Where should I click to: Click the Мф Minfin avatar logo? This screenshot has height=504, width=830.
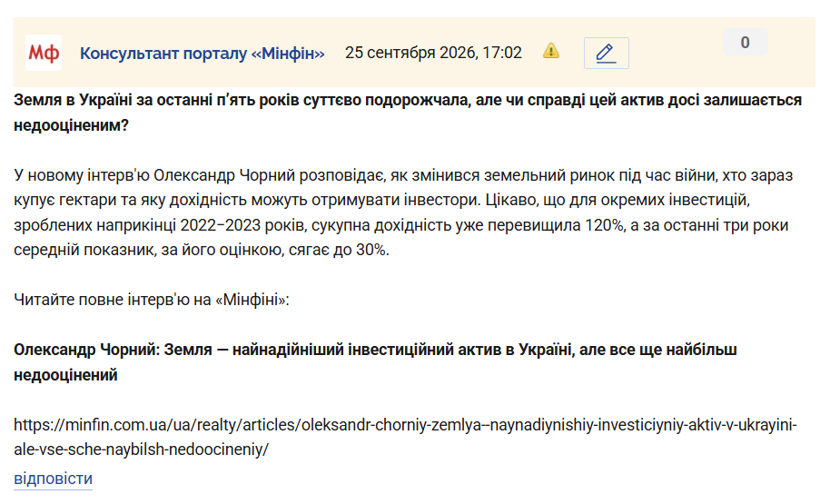click(44, 53)
